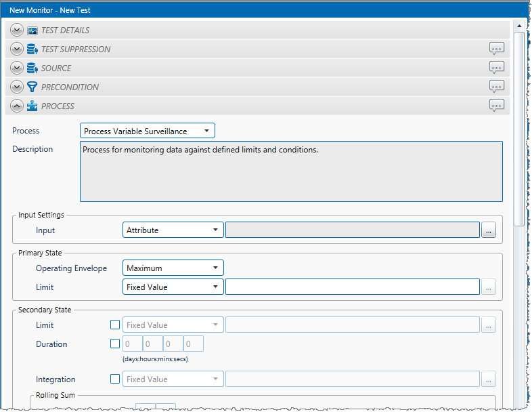Image resolution: width=532 pixels, height=412 pixels.
Task: Click the Input browse ellipsis button
Action: coord(489,231)
